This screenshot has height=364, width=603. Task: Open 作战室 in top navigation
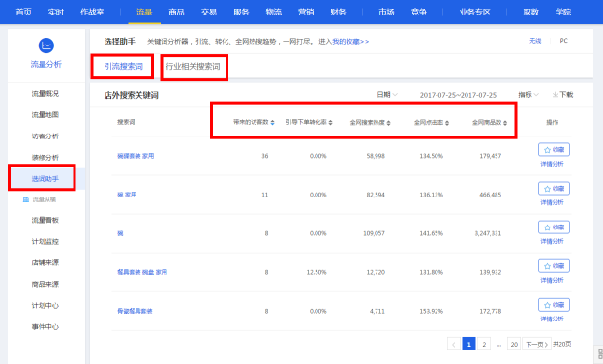click(92, 12)
